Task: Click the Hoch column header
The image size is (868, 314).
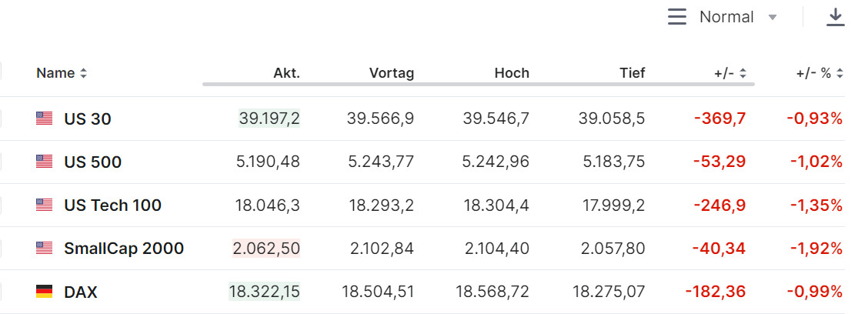Action: [x=512, y=73]
